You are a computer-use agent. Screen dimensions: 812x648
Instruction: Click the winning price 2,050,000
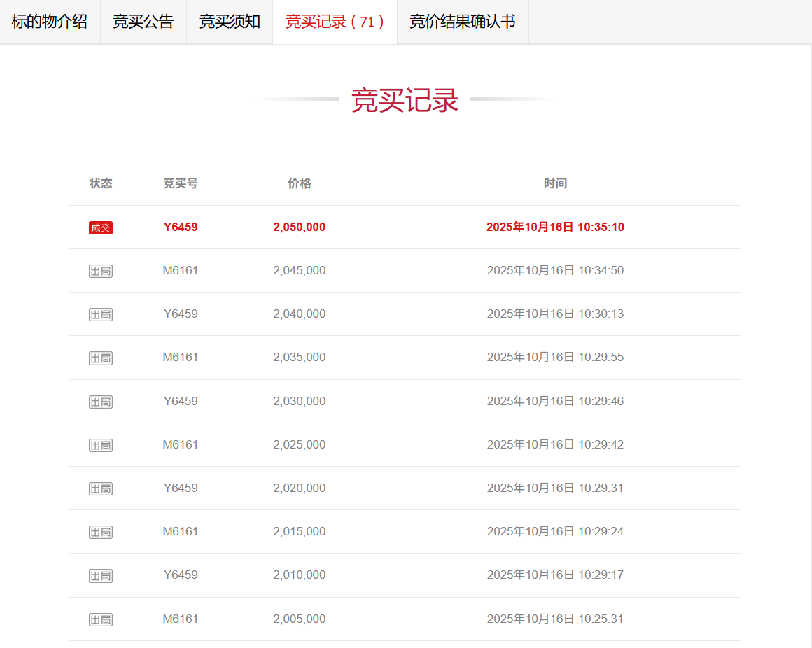click(x=300, y=227)
